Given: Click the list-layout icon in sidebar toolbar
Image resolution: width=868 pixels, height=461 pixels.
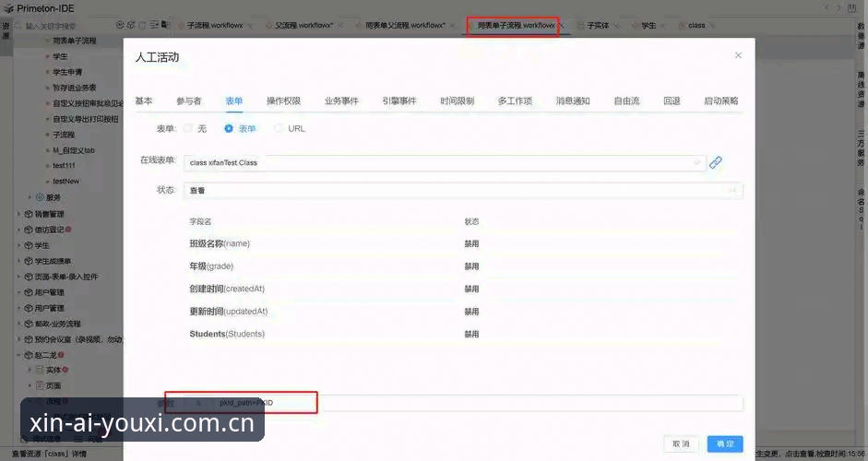Looking at the screenshot, I should tap(154, 25).
